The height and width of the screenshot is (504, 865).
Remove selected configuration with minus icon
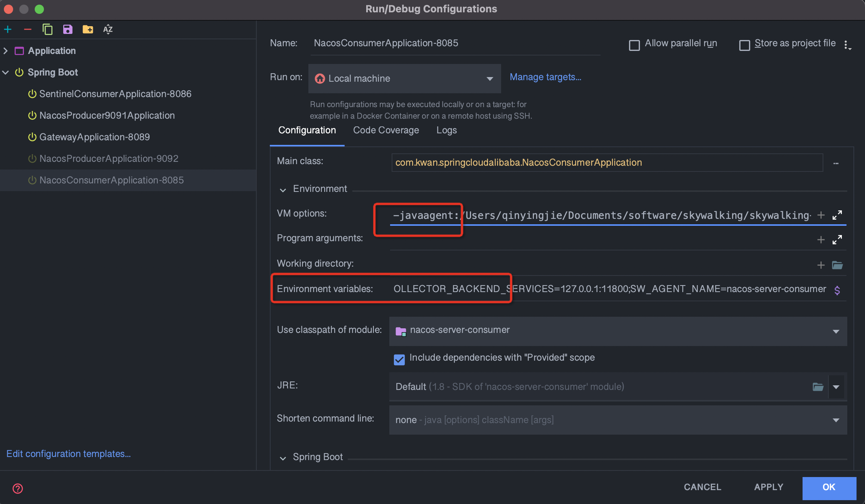coord(27,29)
